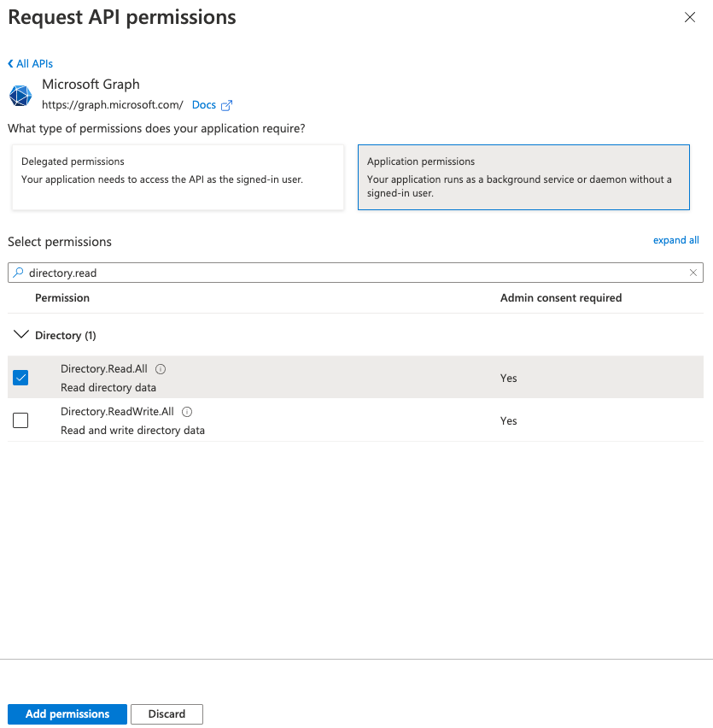Click 'Read and write directory data' description
The image size is (713, 728).
132,431
